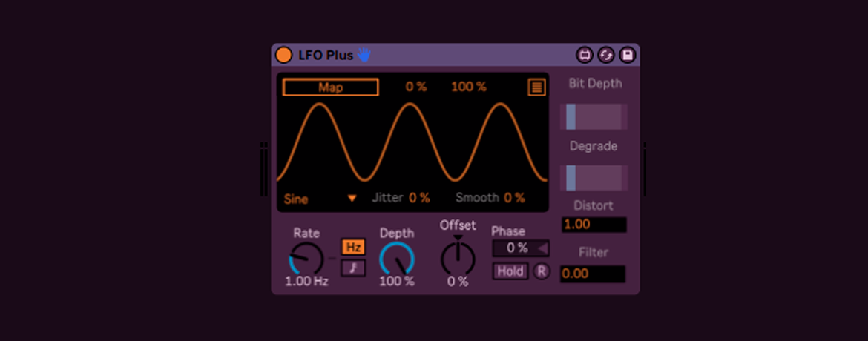Viewport: 868px width, 341px height.
Task: Click the blue hand icon in title bar
Action: (364, 55)
